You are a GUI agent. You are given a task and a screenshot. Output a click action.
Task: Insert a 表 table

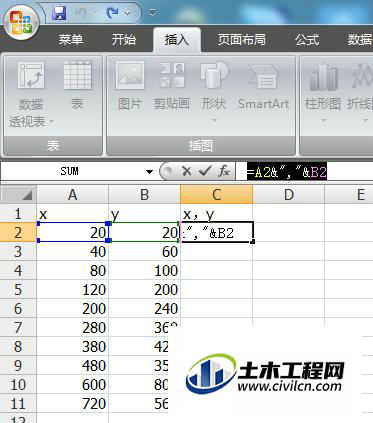pyautogui.click(x=77, y=86)
